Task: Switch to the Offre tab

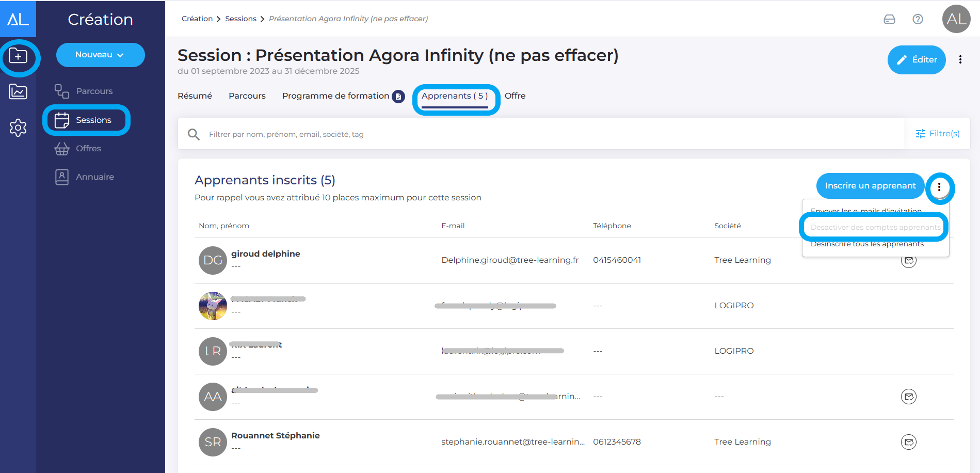Action: pyautogui.click(x=515, y=96)
